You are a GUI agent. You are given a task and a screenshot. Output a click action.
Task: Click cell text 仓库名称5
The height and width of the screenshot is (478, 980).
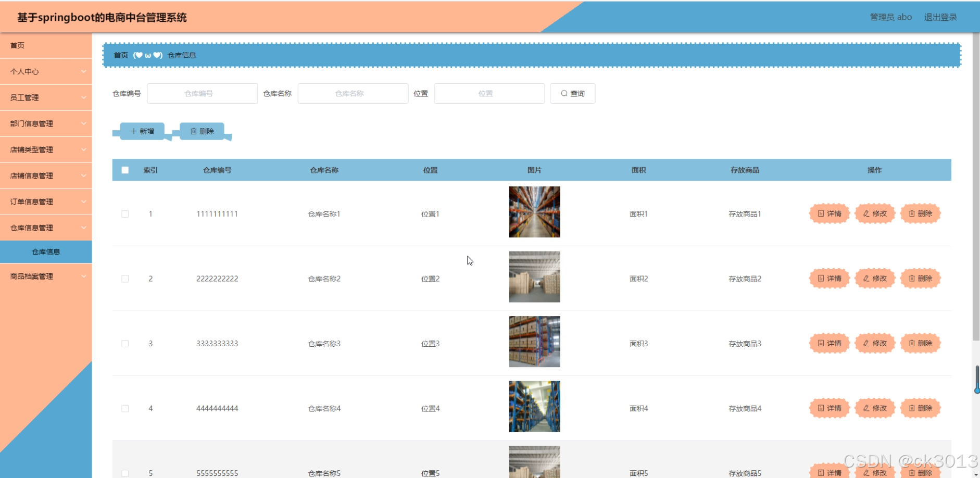324,473
